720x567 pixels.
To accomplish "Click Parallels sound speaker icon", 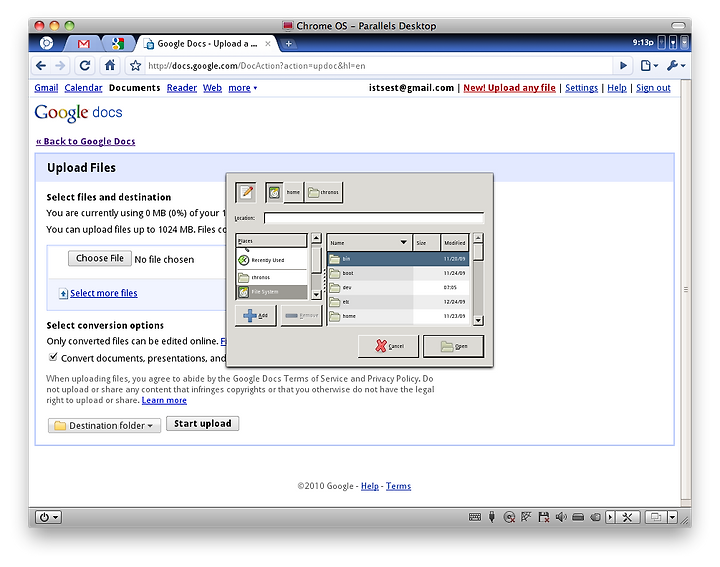I will point(561,517).
